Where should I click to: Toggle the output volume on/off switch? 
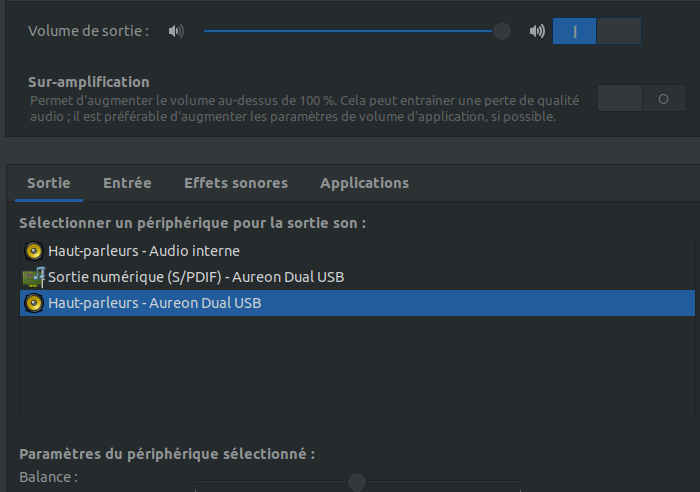coord(596,31)
